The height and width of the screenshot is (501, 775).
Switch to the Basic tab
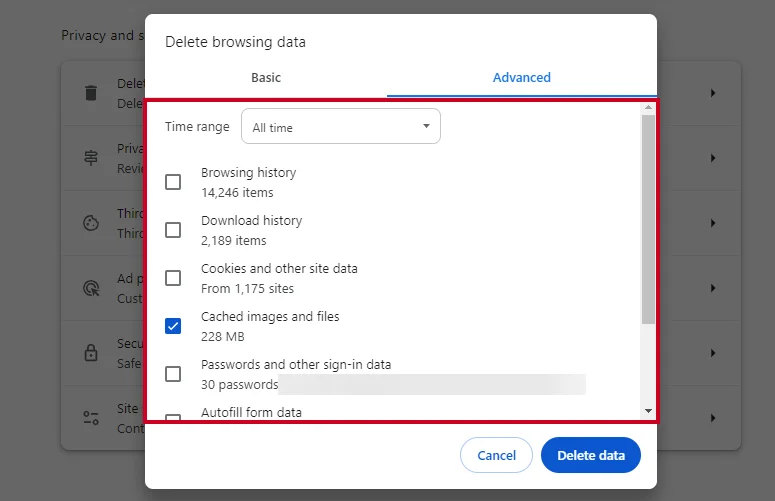pyautogui.click(x=266, y=77)
